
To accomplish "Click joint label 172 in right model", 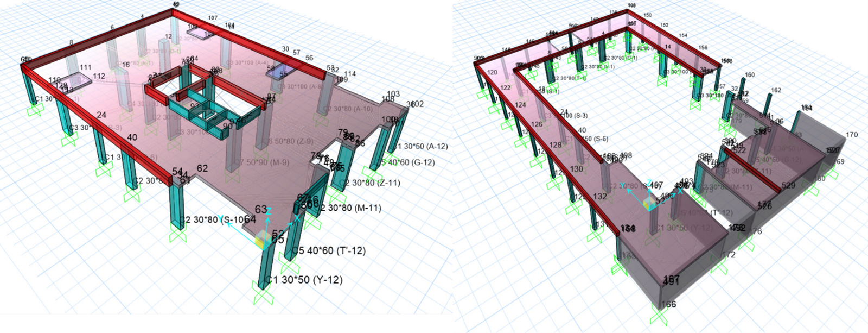I will pos(729,255).
